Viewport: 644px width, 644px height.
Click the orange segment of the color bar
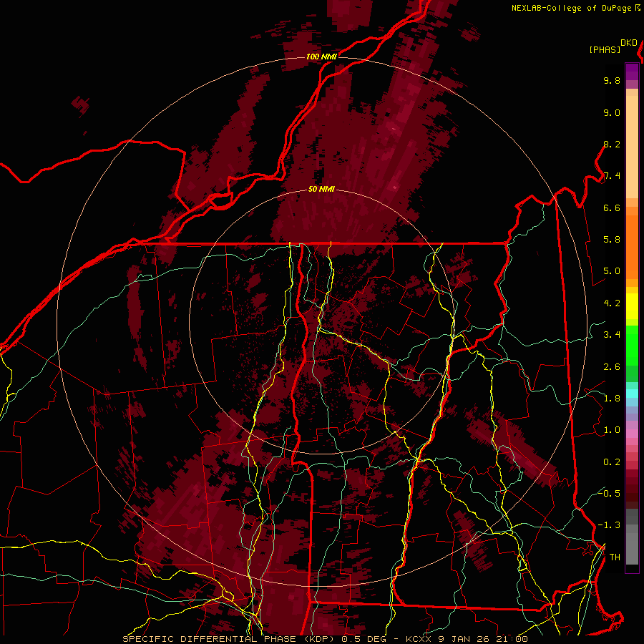coord(632,246)
